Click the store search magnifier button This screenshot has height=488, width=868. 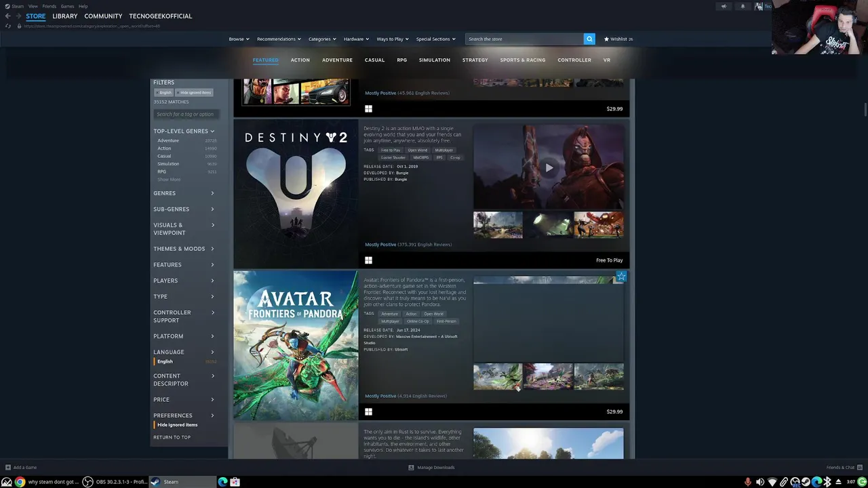pyautogui.click(x=589, y=39)
